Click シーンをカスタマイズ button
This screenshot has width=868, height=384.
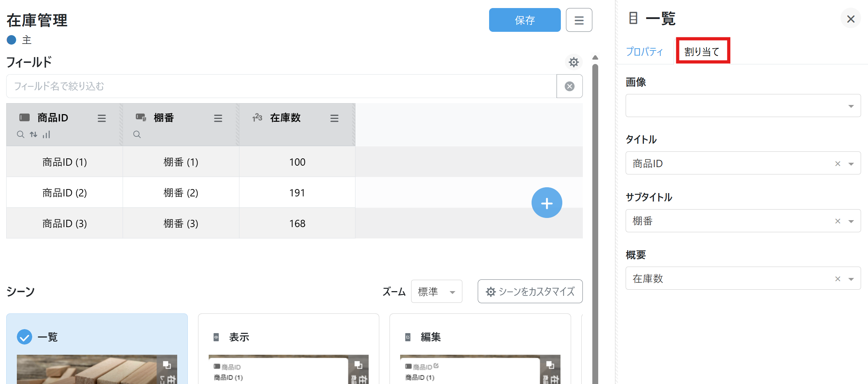(x=530, y=291)
